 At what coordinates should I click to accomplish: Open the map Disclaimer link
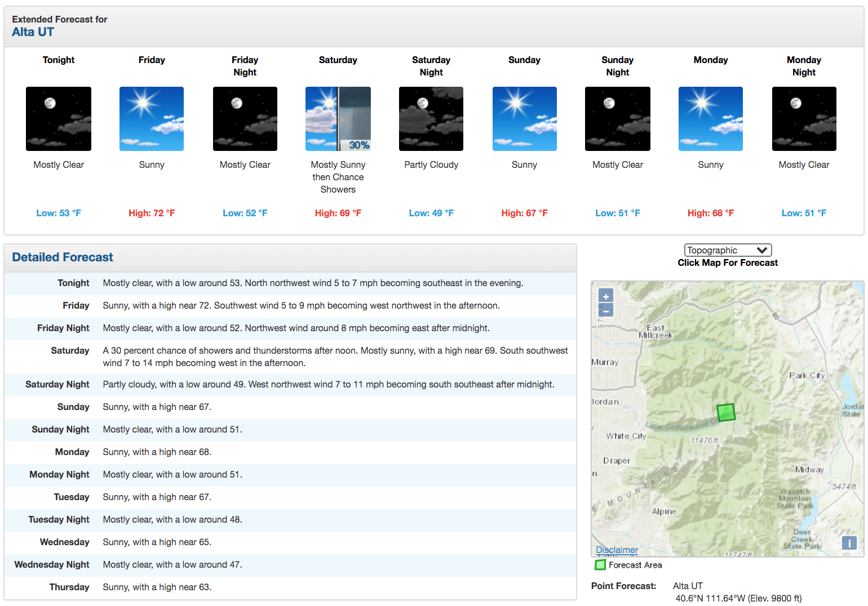617,550
